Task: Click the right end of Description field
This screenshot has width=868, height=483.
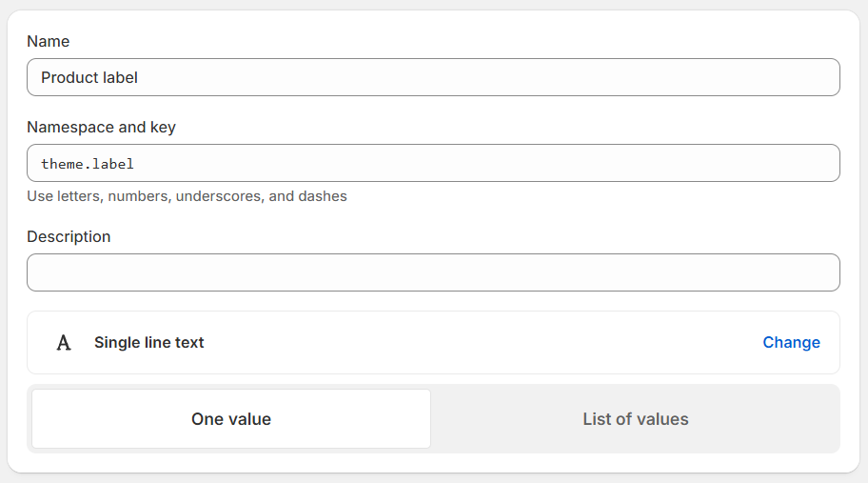Action: (x=819, y=272)
